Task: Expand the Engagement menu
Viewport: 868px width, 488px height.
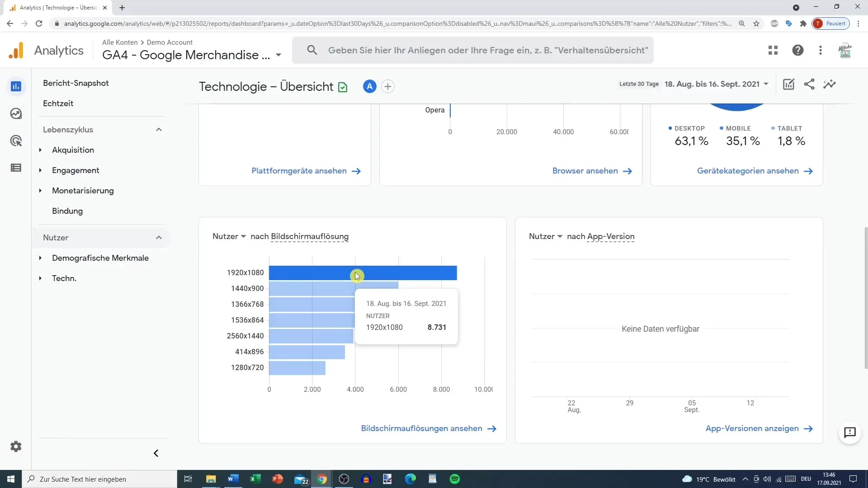Action: [x=40, y=170]
